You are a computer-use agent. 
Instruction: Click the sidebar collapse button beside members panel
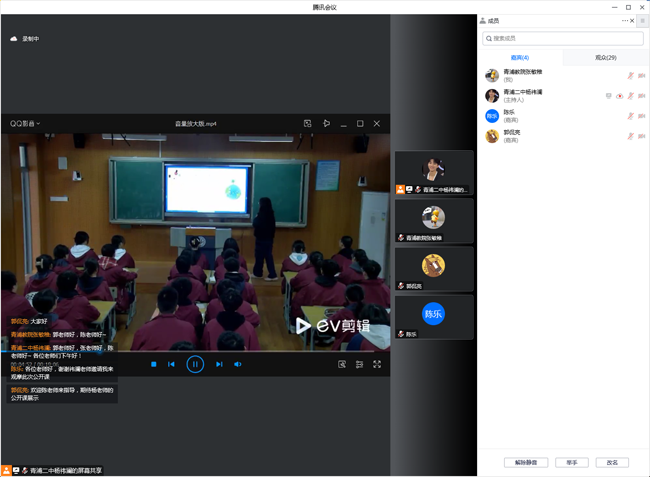pos(643,21)
